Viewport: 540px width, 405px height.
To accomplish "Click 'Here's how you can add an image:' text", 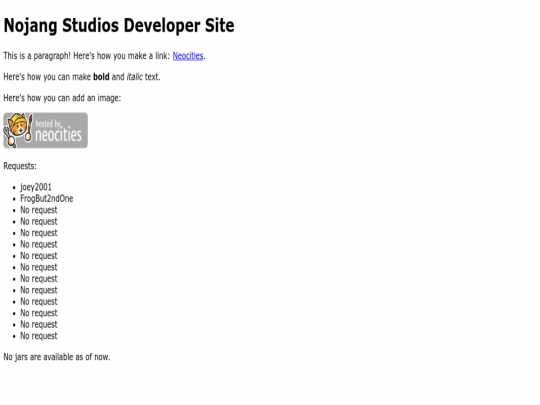I will (x=62, y=98).
